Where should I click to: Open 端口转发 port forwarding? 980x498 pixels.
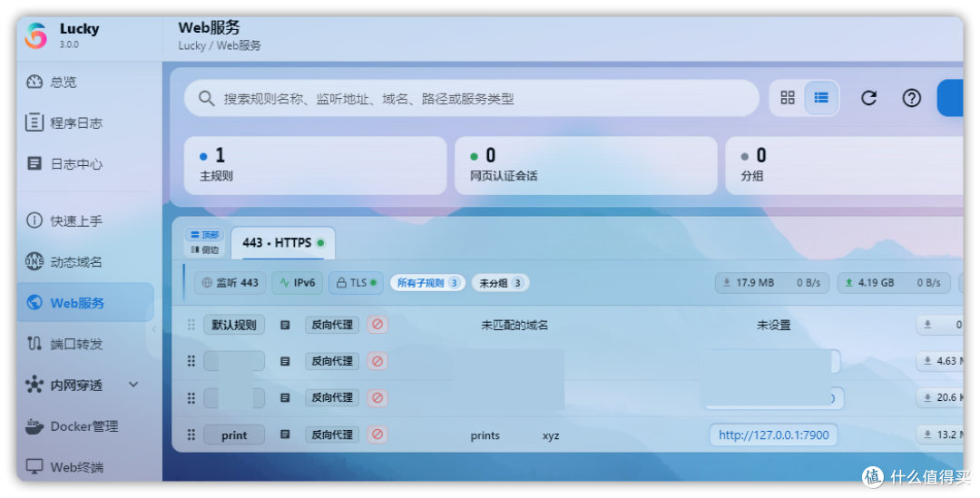[64, 344]
